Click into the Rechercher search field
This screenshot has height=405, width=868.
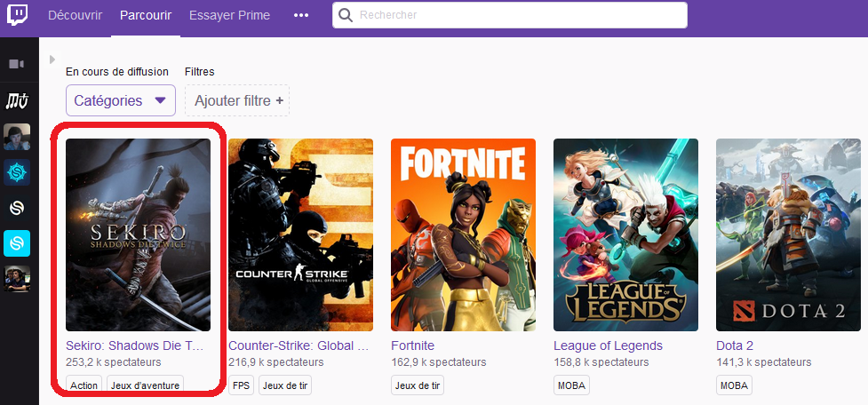[515, 15]
